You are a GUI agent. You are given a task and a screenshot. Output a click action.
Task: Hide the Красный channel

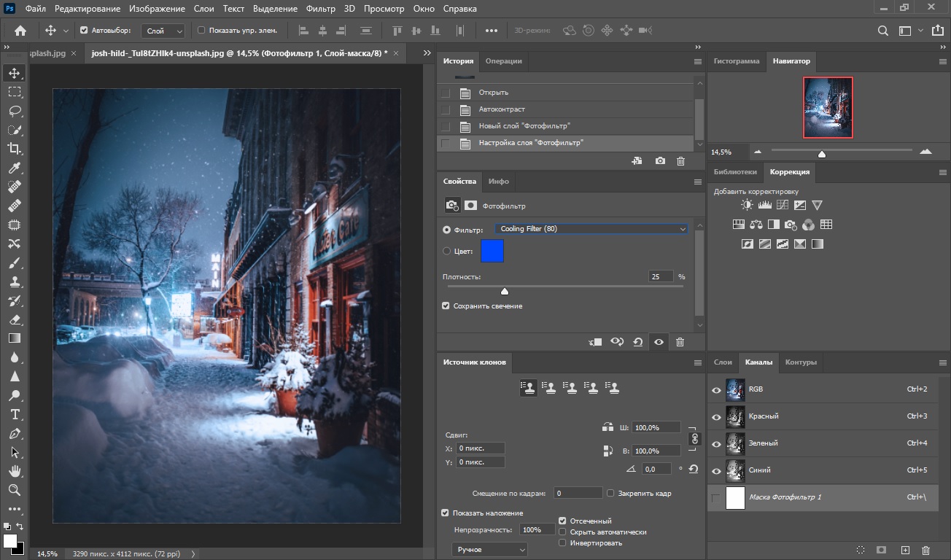tap(716, 416)
